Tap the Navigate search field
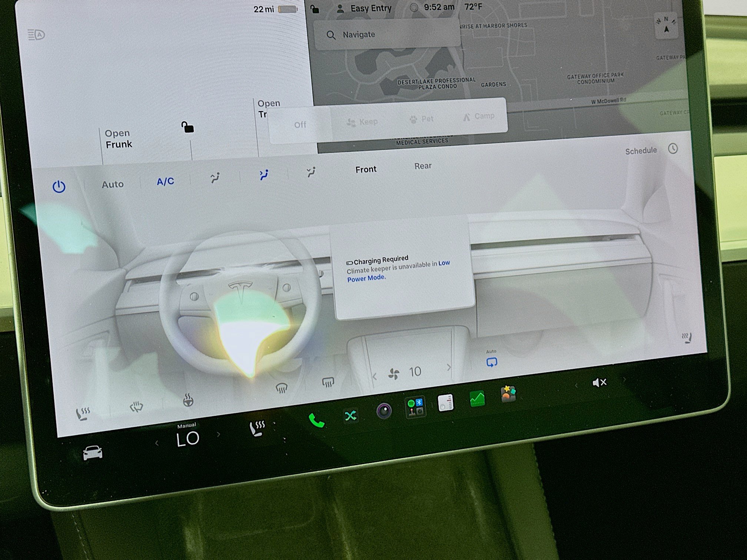The height and width of the screenshot is (560, 747). tap(387, 34)
